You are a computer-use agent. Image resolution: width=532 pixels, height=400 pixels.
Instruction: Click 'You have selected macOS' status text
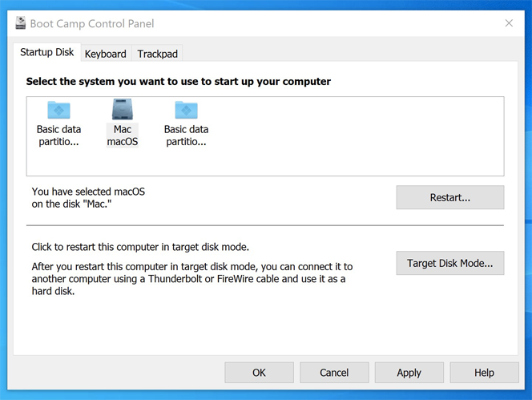88,198
